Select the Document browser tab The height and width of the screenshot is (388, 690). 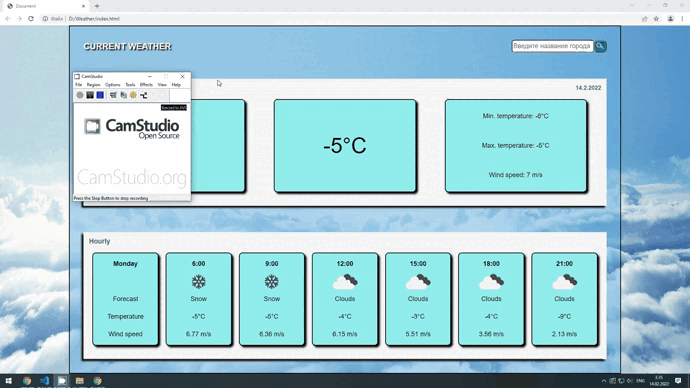pyautogui.click(x=46, y=6)
